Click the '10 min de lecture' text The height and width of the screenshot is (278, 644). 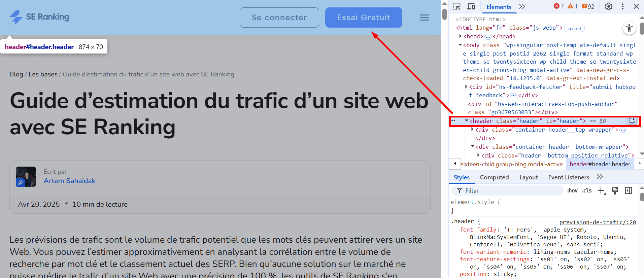(100, 204)
